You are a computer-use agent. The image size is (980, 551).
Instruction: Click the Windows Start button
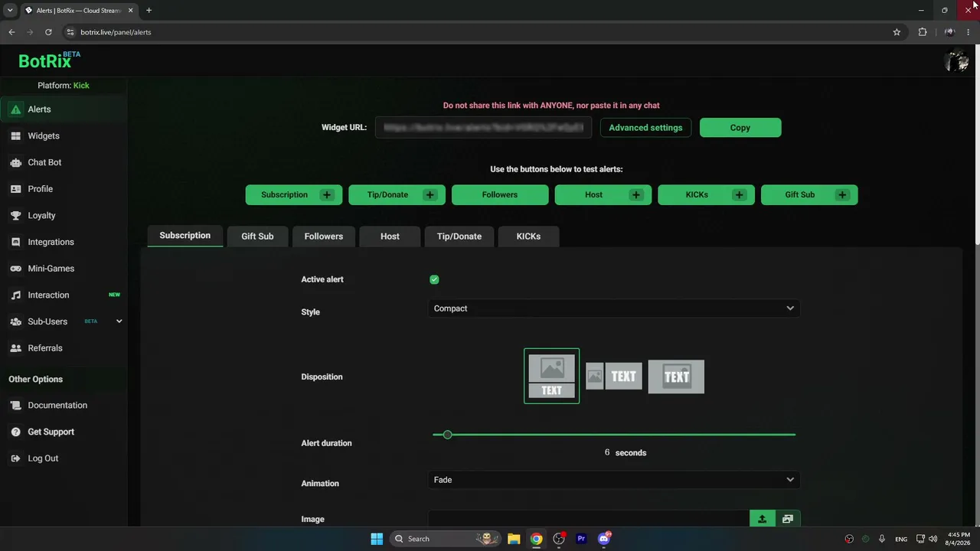click(x=377, y=539)
